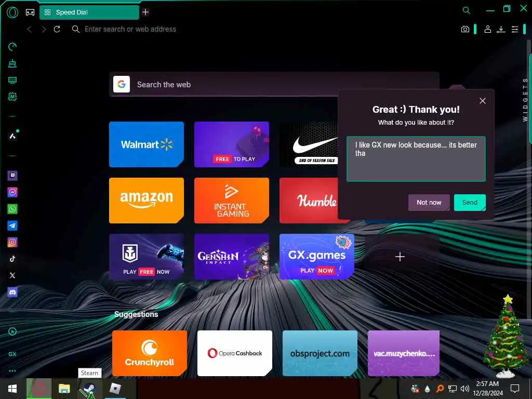
Task: Select the Speed Dial tab
Action: (89, 12)
